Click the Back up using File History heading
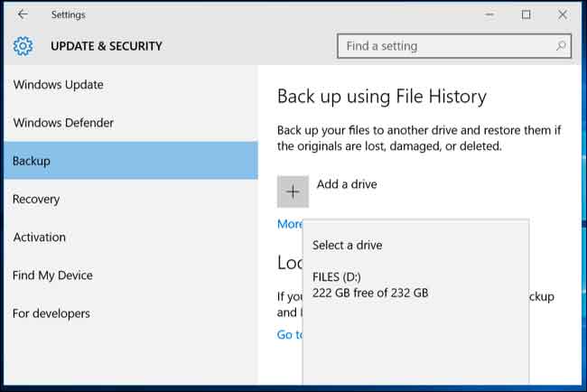 pyautogui.click(x=382, y=97)
